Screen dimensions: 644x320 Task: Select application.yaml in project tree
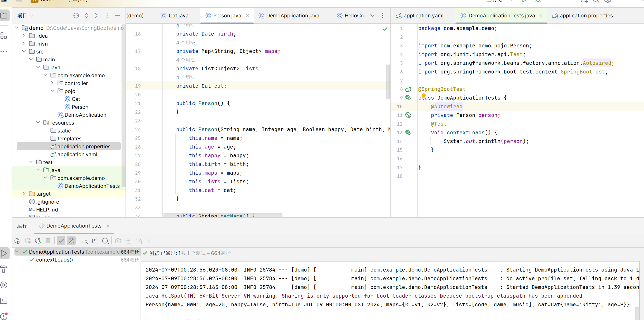coord(74,154)
